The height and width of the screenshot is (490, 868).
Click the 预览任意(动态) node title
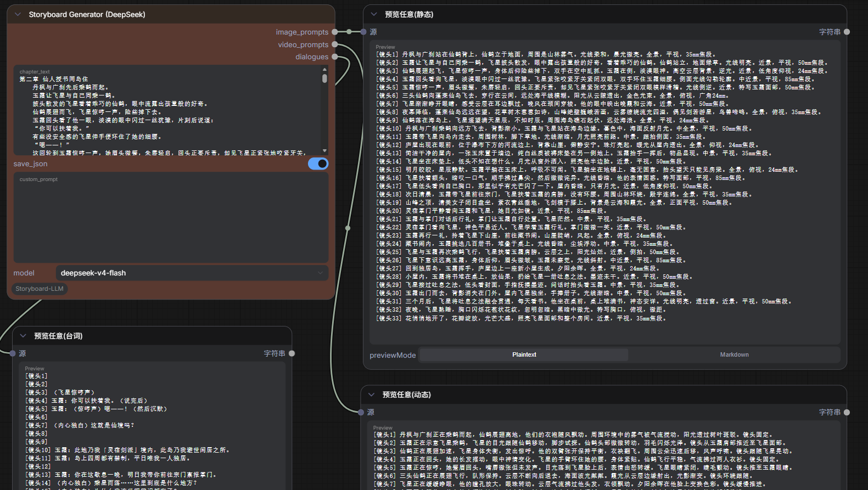tap(406, 395)
